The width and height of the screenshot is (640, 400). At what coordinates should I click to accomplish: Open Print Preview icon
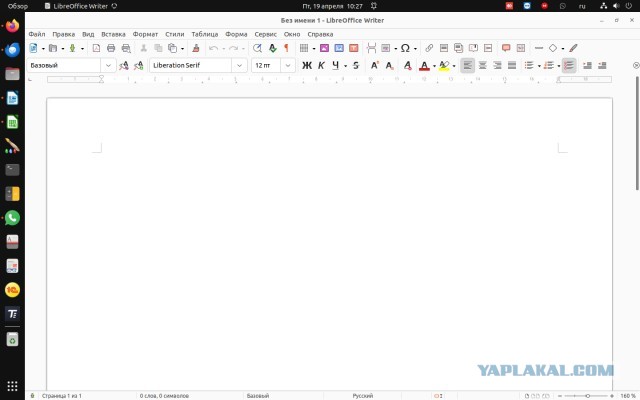(126, 48)
